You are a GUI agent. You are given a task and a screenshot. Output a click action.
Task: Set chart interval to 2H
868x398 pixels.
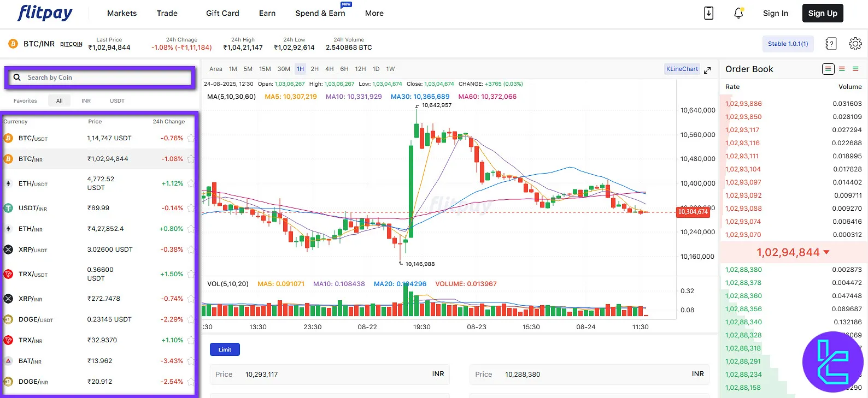(315, 69)
